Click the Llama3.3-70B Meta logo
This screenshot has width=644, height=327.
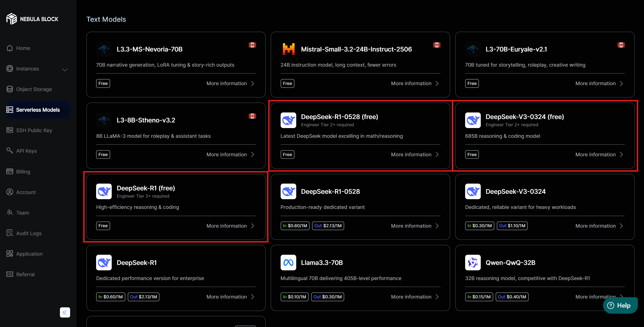coord(288,262)
